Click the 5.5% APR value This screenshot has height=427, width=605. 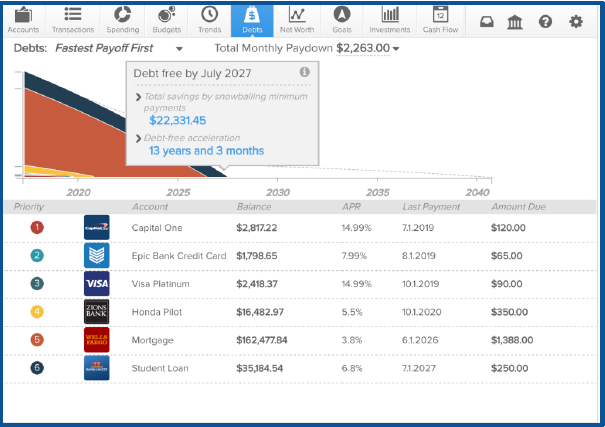pos(352,312)
